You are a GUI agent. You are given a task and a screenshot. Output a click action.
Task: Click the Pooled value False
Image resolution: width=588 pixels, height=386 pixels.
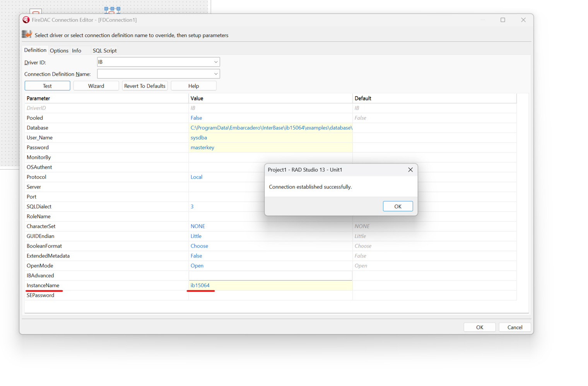[196, 118]
